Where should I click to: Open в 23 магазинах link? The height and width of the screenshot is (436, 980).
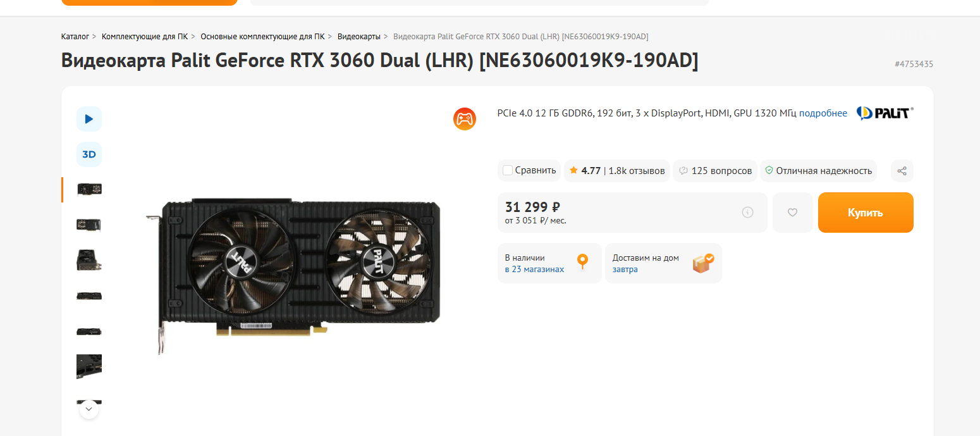534,269
